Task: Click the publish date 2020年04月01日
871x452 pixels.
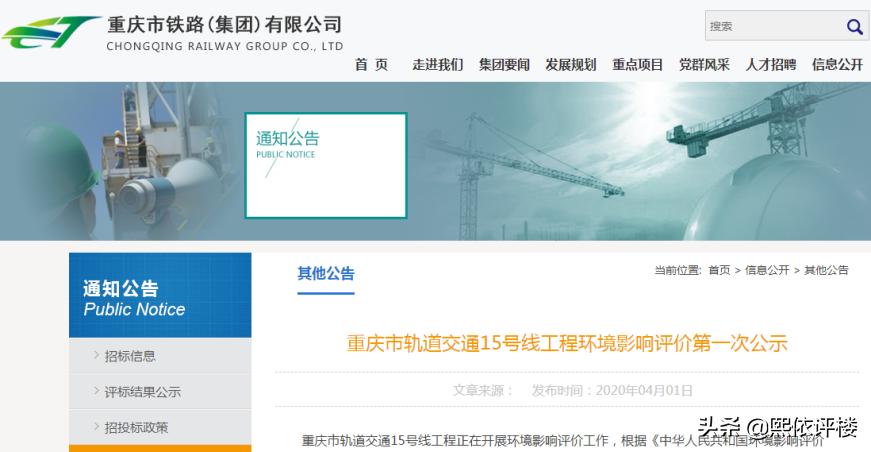Action: 644,390
